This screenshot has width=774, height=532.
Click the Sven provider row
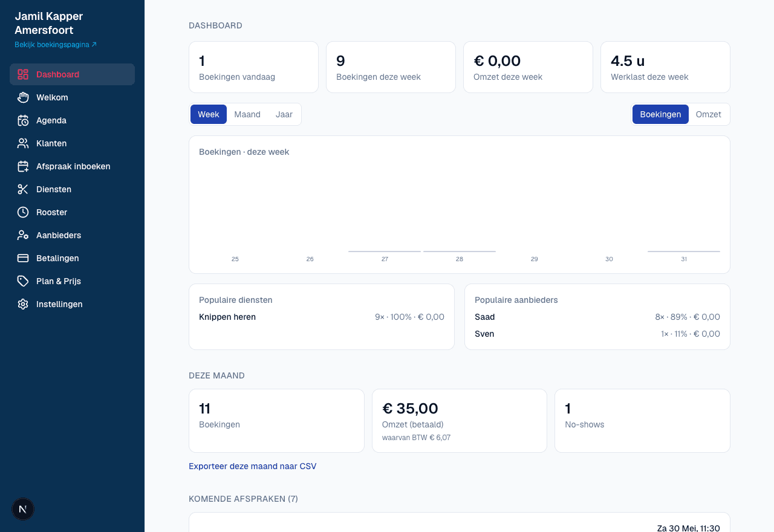pyautogui.click(x=597, y=334)
